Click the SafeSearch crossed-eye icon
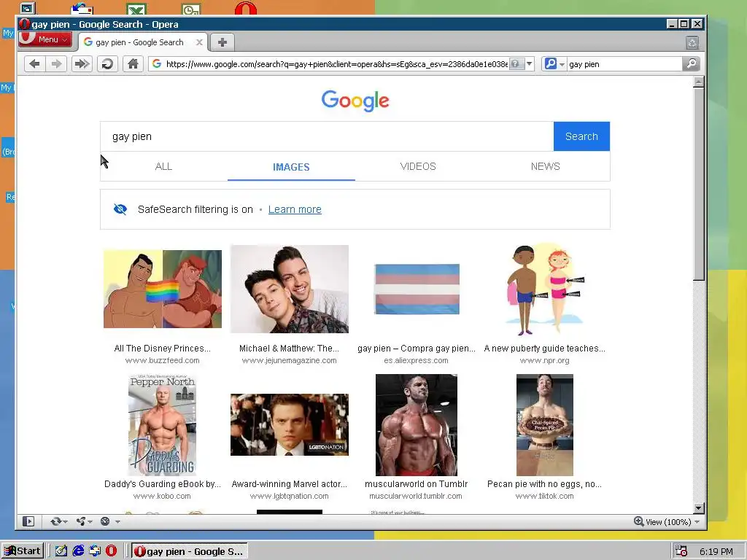This screenshot has height=560, width=747. (120, 209)
